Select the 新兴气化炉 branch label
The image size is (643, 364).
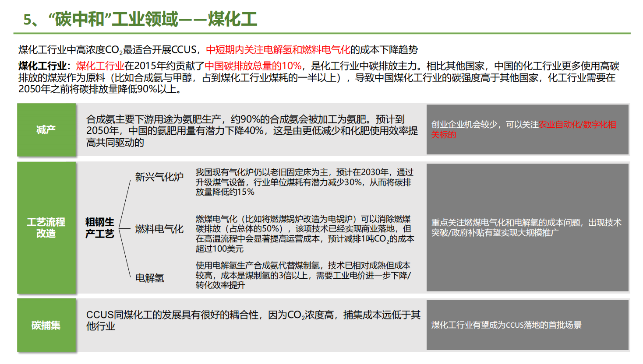pyautogui.click(x=159, y=177)
